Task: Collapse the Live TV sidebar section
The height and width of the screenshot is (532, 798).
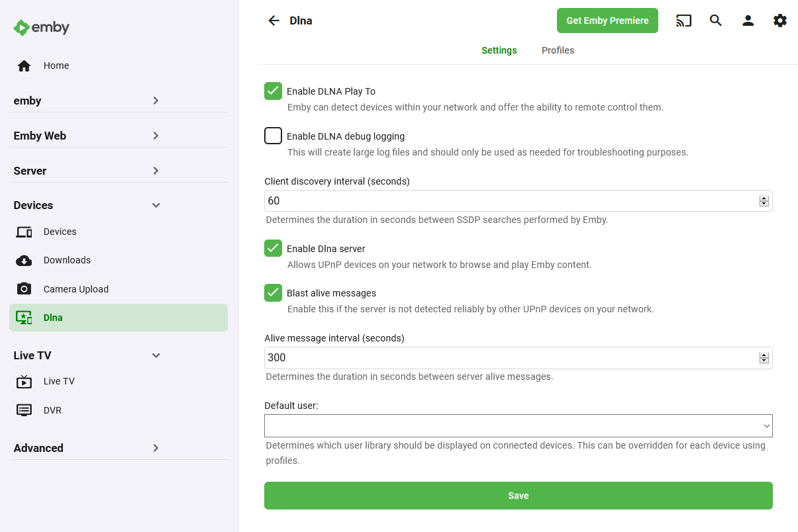Action: point(119,355)
